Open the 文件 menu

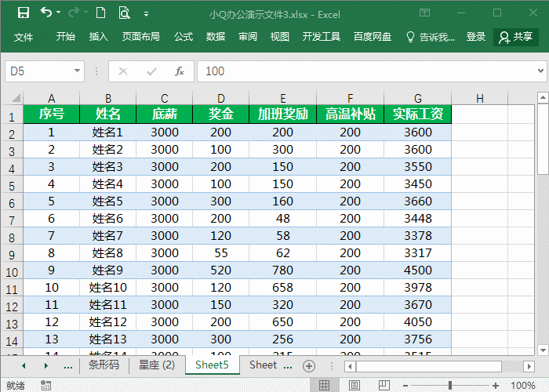click(24, 37)
